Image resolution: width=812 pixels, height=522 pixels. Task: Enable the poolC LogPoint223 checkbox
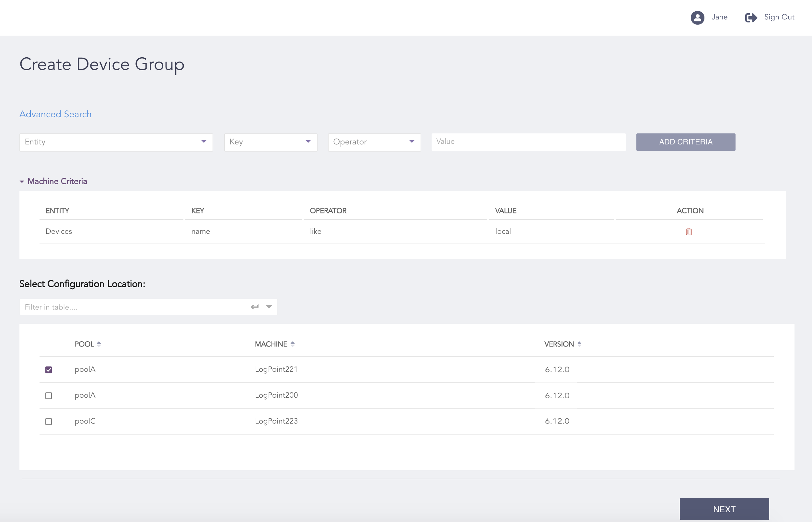coord(49,421)
